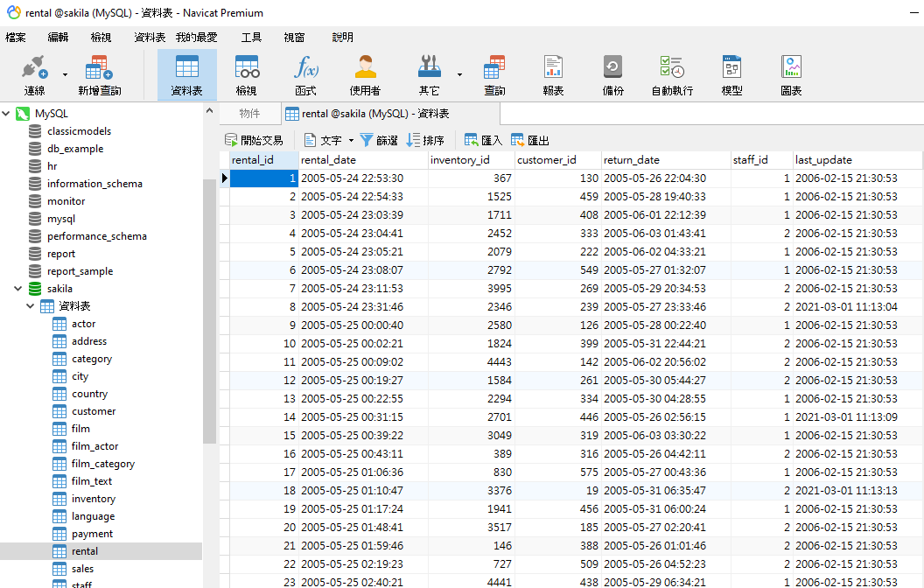Click the customer_id column header
924x588 pixels.
pyautogui.click(x=547, y=160)
